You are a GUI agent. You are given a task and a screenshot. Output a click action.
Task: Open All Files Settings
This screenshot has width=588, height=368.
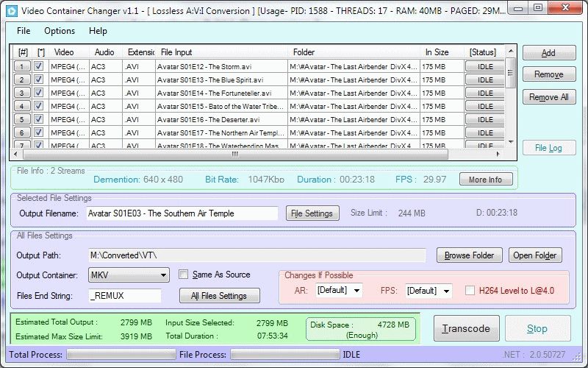click(219, 296)
